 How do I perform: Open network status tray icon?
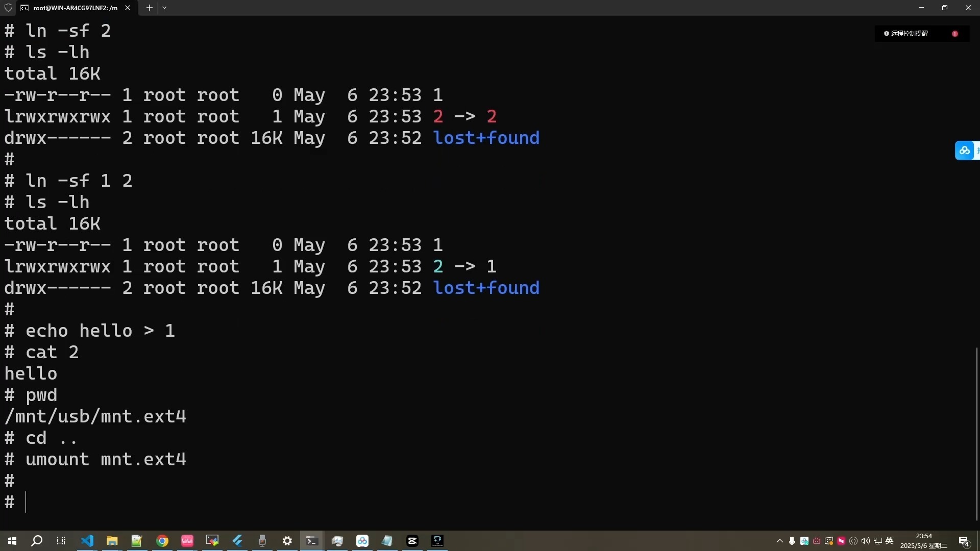(878, 541)
